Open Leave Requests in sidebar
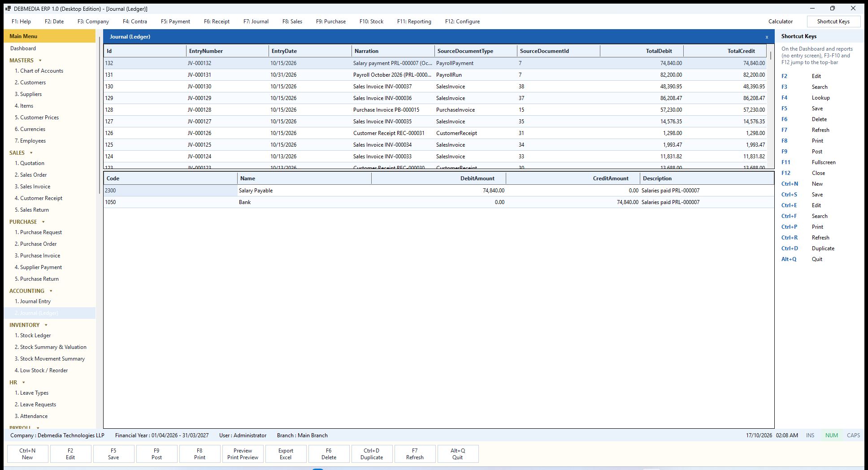Image resolution: width=868 pixels, height=470 pixels. pyautogui.click(x=35, y=405)
